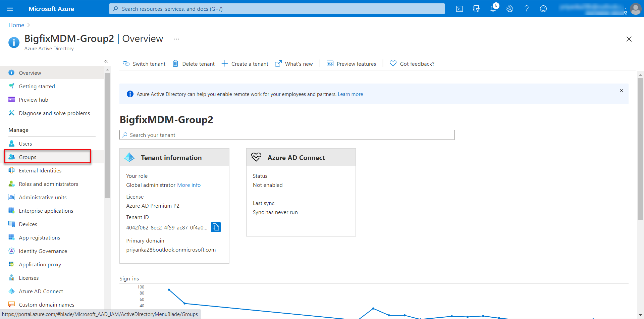Click the Azure AD Premium P2 license text
This screenshot has height=319, width=644.
click(153, 206)
